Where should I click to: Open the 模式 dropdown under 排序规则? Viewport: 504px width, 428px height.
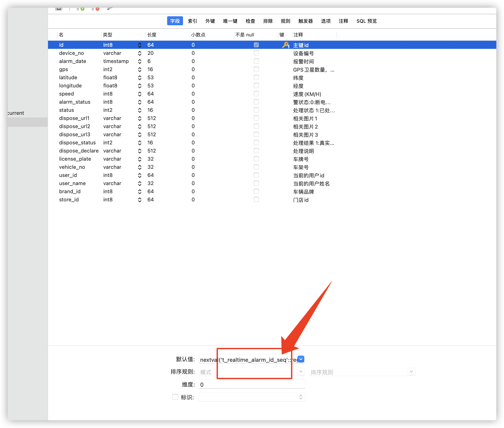(x=301, y=371)
